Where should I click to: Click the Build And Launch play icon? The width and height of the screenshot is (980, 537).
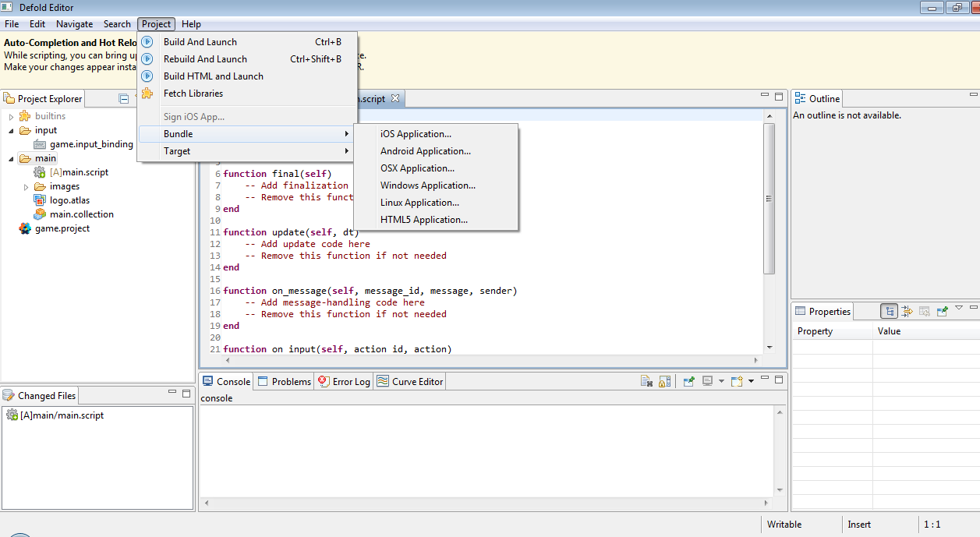(x=147, y=42)
